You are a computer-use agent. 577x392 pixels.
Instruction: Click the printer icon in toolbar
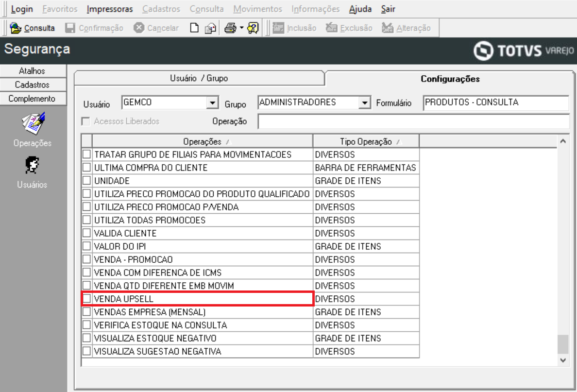230,28
